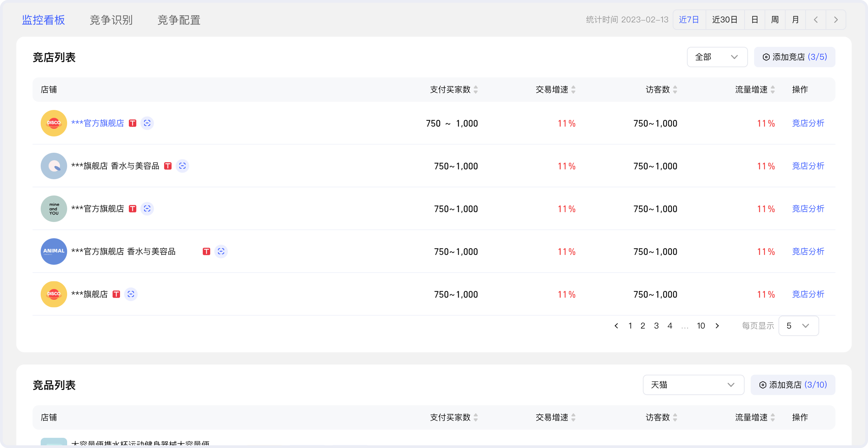Open 竞店分析 for last ***旗舰店 row

point(808,294)
